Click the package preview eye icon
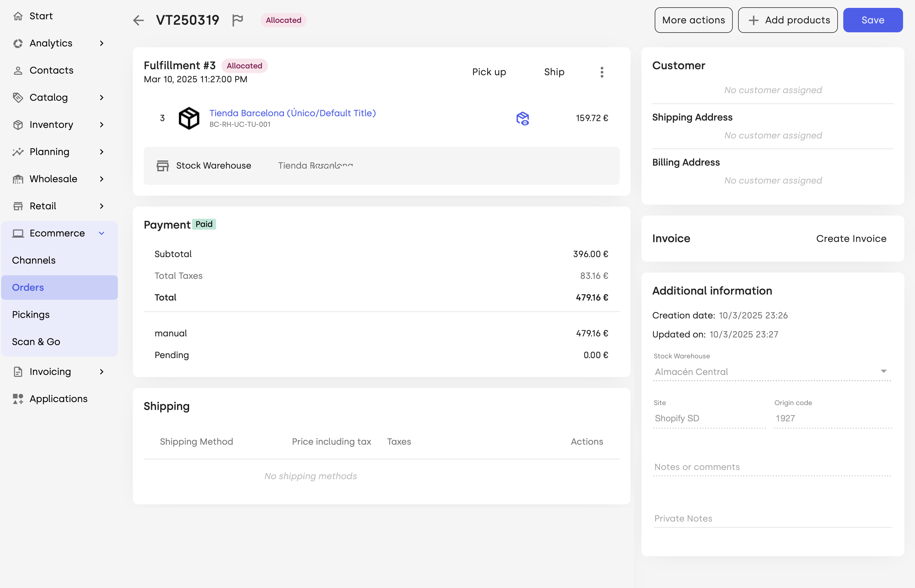915x588 pixels. click(523, 118)
